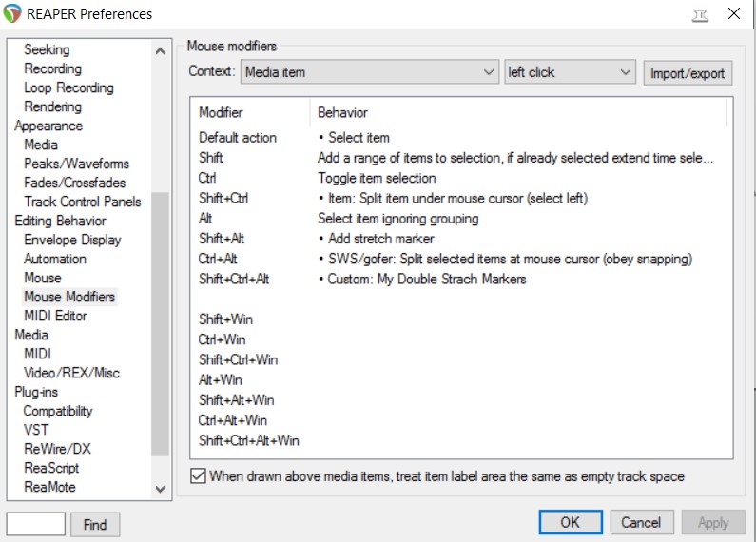Toggle item label area checkbox
Image resolution: width=756 pixels, height=542 pixels.
[198, 476]
